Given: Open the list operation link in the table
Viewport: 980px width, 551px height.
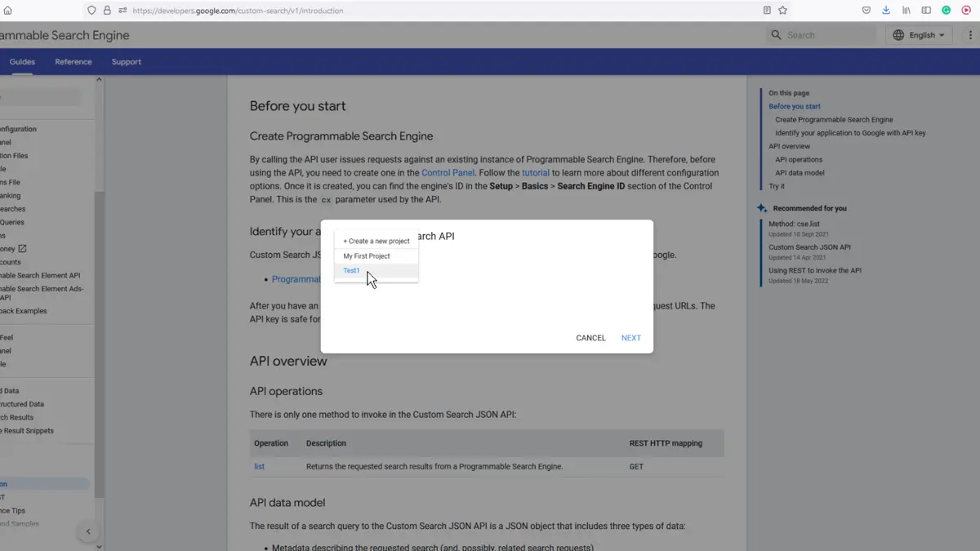Looking at the screenshot, I should 259,467.
